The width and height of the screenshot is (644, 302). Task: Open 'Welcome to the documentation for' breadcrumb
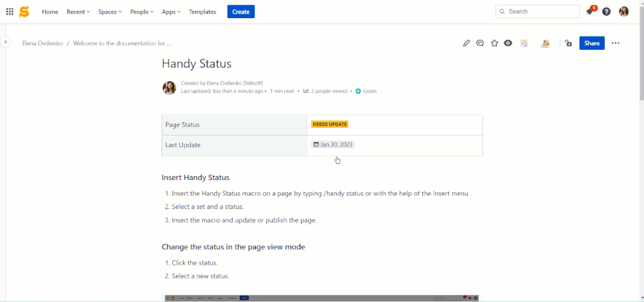point(122,43)
